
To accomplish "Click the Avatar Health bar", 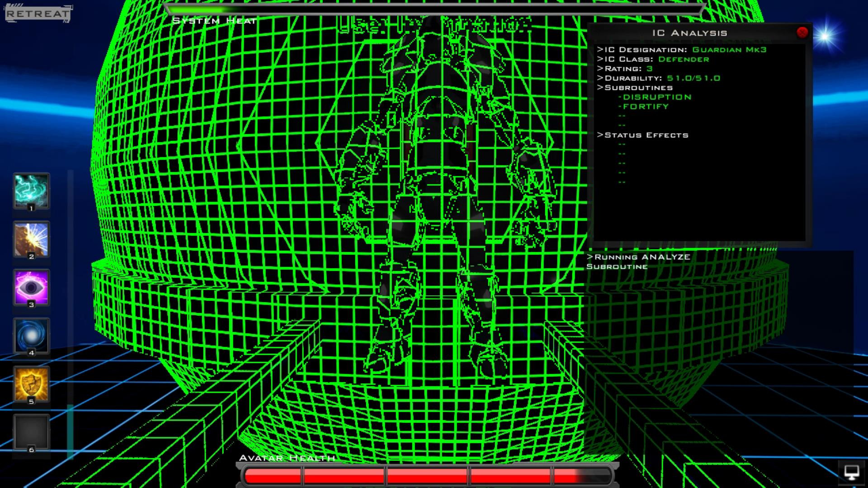I will tap(428, 476).
